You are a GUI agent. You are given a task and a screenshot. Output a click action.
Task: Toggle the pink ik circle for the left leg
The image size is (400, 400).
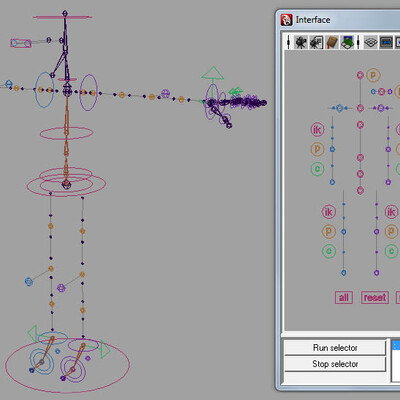(328, 212)
